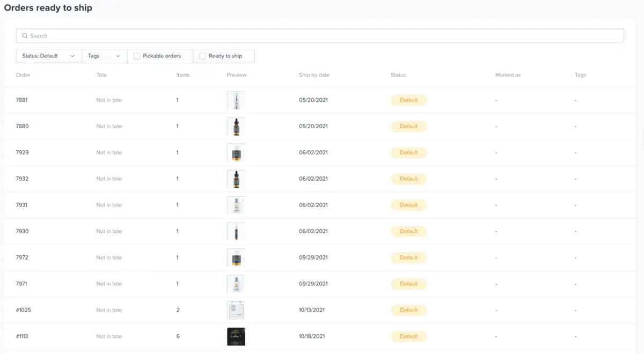644x354 pixels.
Task: Open order 7930
Action: 22,232
